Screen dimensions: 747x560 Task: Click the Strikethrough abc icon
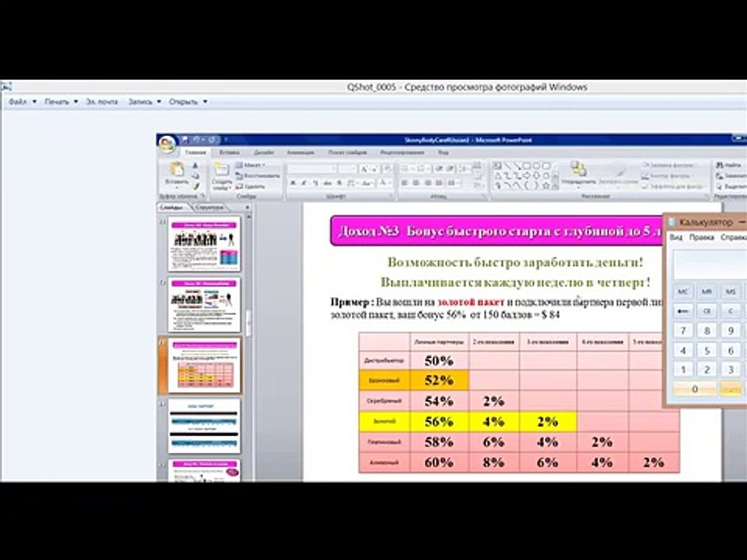328,183
